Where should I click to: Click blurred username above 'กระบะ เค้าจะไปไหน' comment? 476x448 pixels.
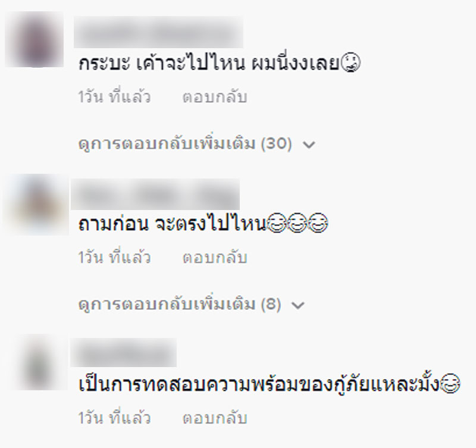tap(158, 32)
